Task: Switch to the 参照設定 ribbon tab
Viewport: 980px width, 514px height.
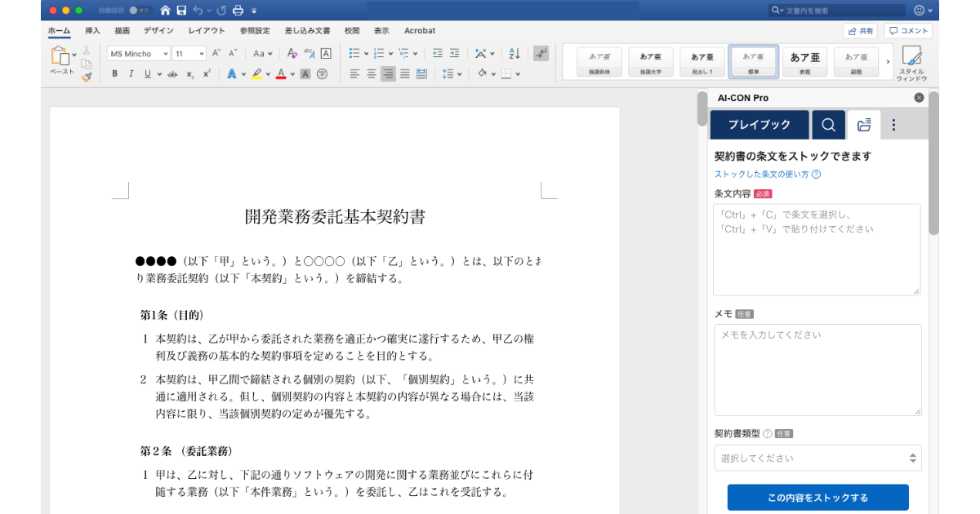Action: pyautogui.click(x=255, y=30)
